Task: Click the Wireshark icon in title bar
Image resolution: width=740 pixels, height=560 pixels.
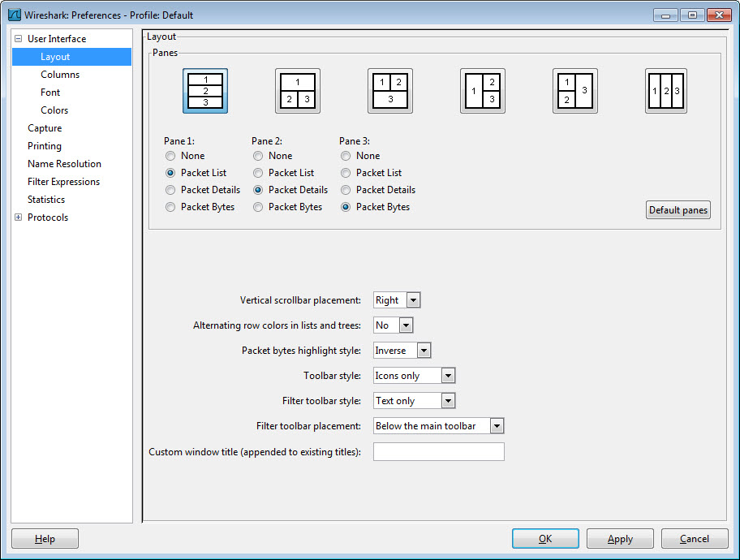Action: pos(14,15)
